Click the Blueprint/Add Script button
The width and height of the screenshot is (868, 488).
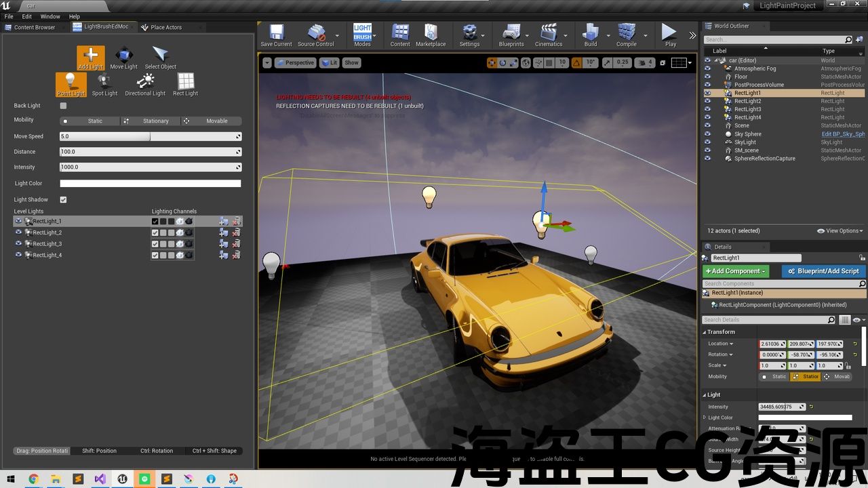coord(823,271)
